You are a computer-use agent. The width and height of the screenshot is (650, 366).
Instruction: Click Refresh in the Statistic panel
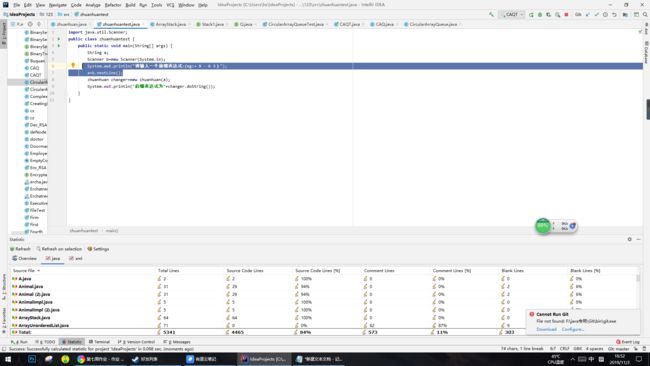(20, 249)
